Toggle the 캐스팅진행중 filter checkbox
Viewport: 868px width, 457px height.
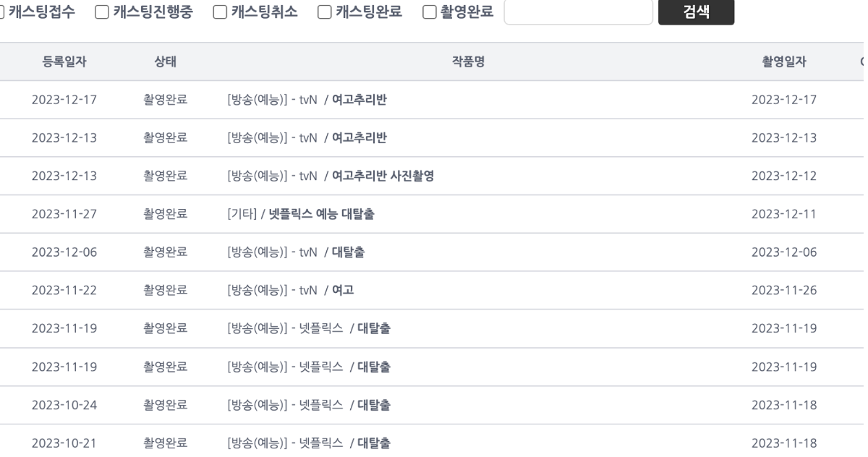[x=102, y=12]
